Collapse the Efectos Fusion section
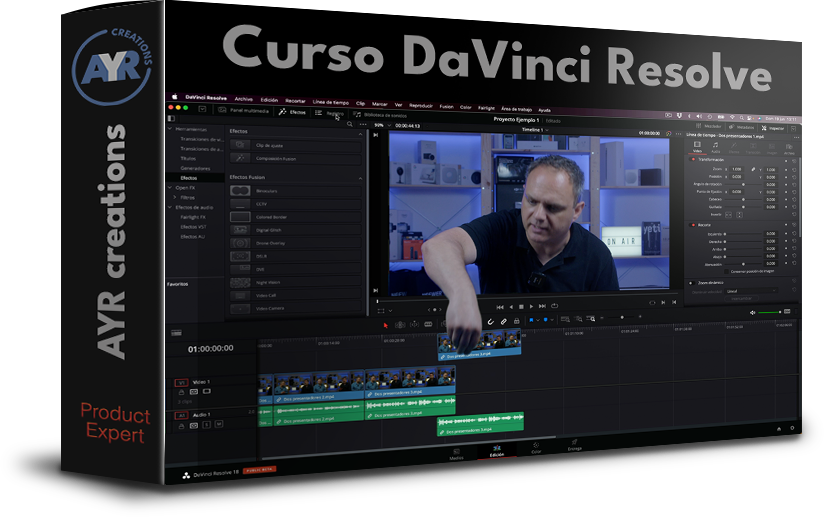Viewport: 824px width, 517px height. [360, 177]
